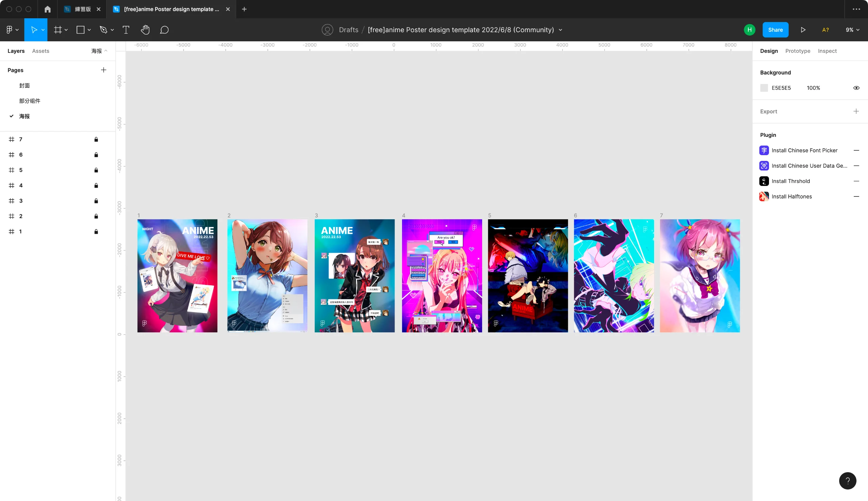
Task: Select poster frame 4 thumbnail on canvas
Action: (x=442, y=276)
